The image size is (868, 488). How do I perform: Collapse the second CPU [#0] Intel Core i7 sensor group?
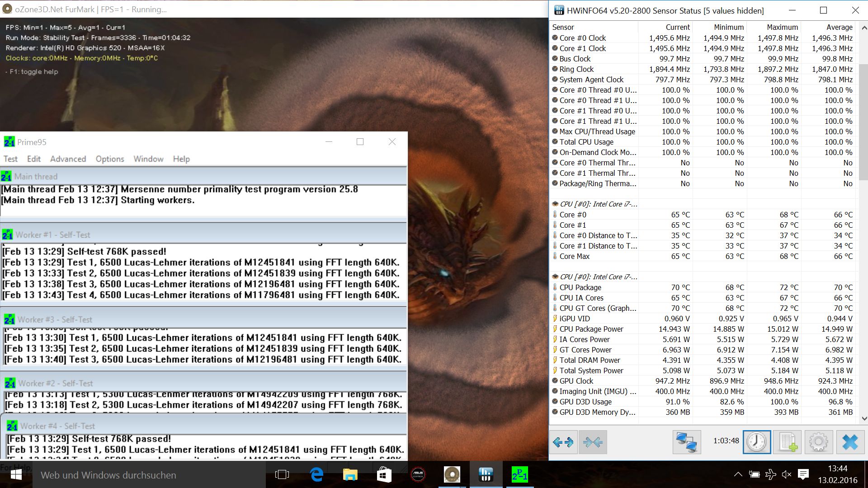(x=555, y=277)
